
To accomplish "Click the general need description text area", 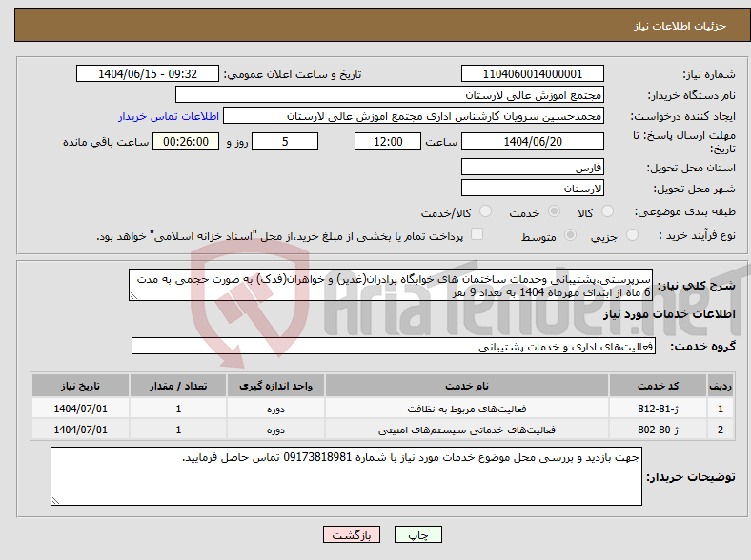I will 391,285.
